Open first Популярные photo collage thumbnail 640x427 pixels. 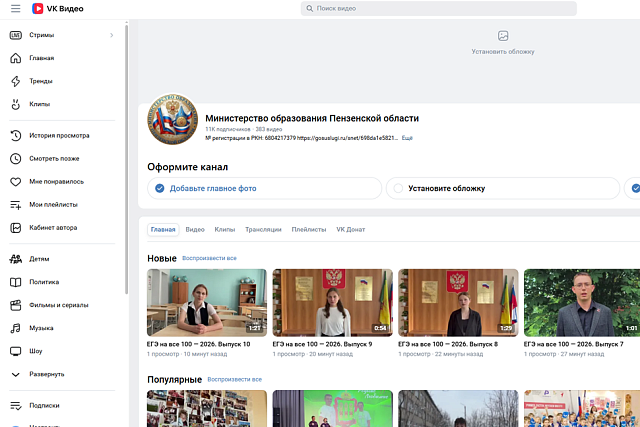pyautogui.click(x=207, y=409)
